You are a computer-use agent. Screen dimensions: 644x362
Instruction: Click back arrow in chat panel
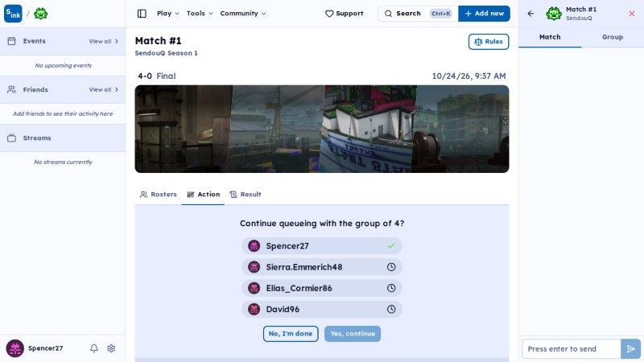coord(530,14)
